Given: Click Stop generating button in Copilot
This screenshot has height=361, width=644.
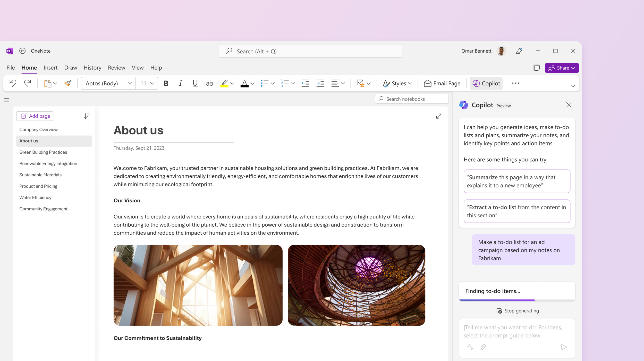Looking at the screenshot, I should point(516,310).
